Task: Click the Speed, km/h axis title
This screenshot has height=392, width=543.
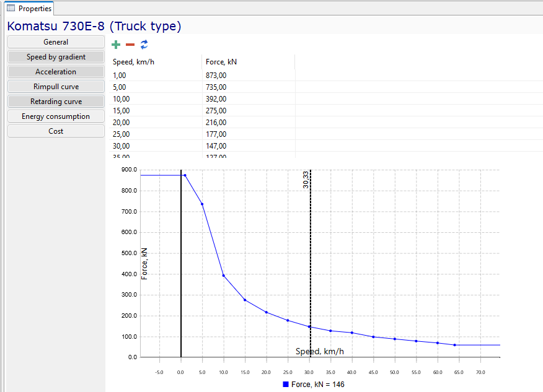Action: coord(320,352)
